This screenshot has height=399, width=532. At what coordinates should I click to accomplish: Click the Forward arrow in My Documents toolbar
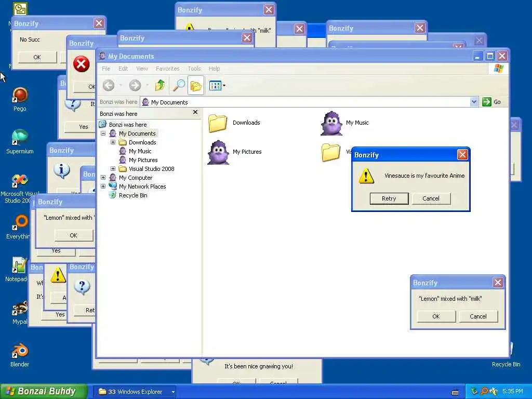[135, 86]
